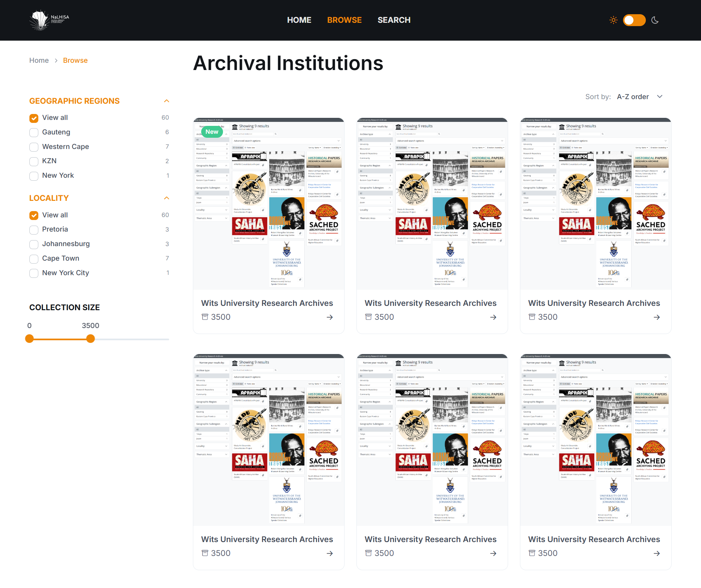Open second row, middle card thumbnail
This screenshot has height=588, width=701.
[432, 440]
